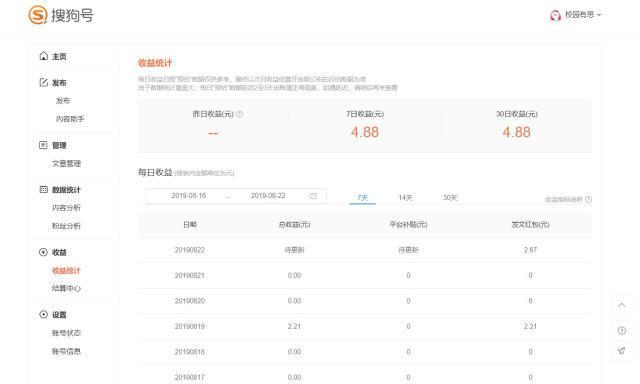
Task: Click 2.67 in 发文红包 column
Action: [530, 250]
